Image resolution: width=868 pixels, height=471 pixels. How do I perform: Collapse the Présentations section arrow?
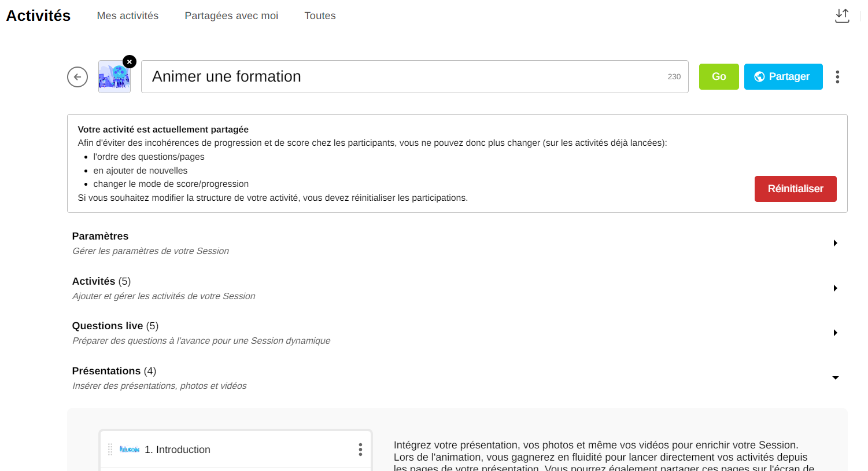(x=835, y=378)
